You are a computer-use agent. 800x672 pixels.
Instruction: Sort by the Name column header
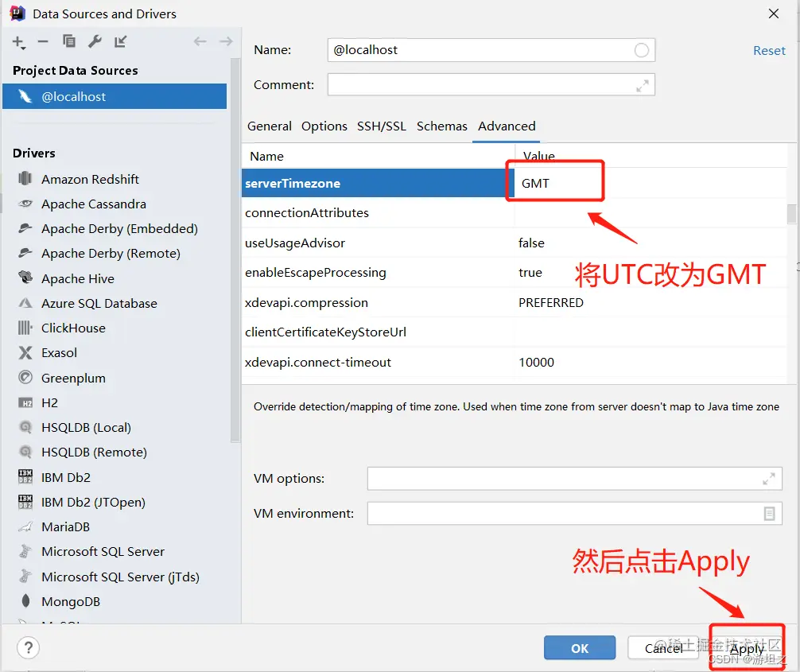[x=267, y=156]
